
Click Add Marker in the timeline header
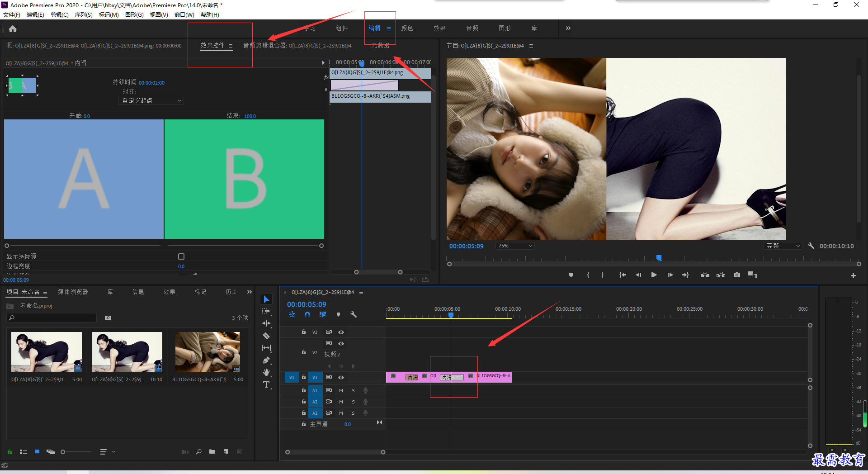338,314
